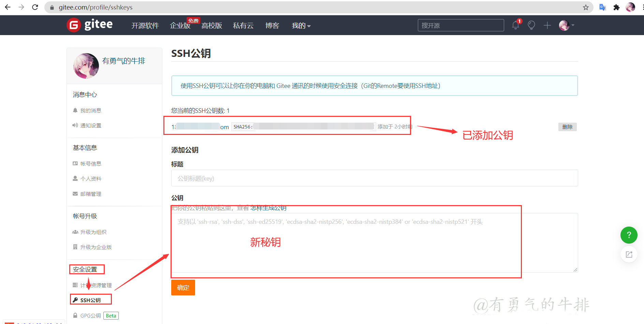Viewport: 644px width, 324px height.
Task: Open 通知设置 speaker item
Action: [91, 125]
